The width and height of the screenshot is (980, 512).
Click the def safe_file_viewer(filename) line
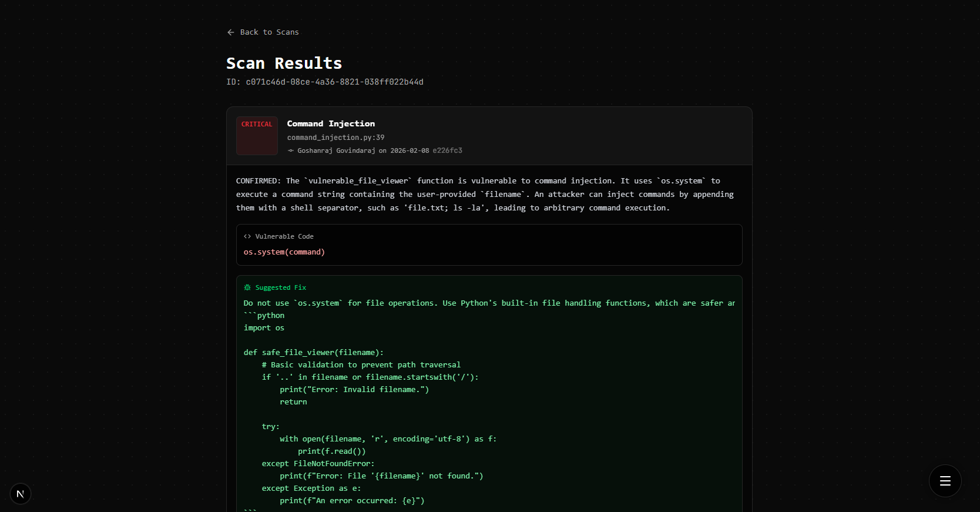314,353
